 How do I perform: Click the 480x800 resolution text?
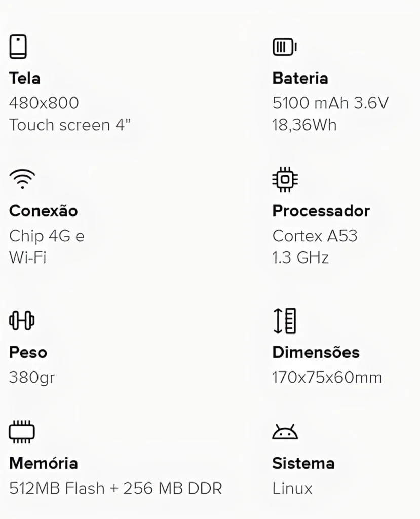[44, 103]
